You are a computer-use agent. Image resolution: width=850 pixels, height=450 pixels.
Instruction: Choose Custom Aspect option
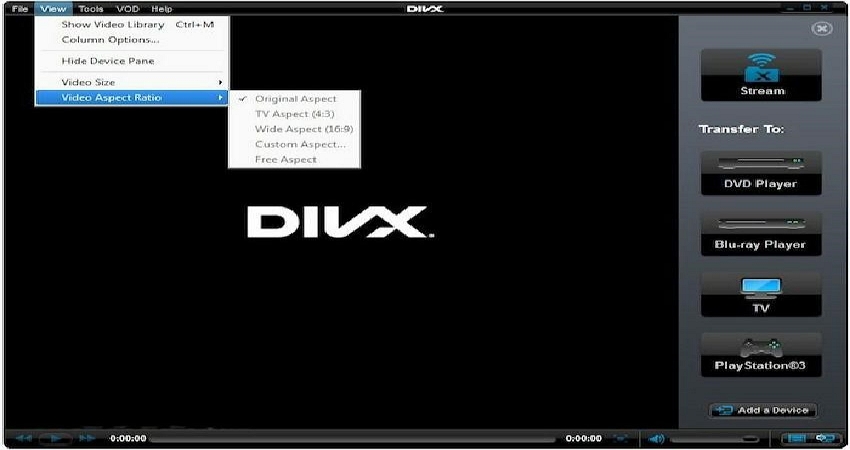295,144
